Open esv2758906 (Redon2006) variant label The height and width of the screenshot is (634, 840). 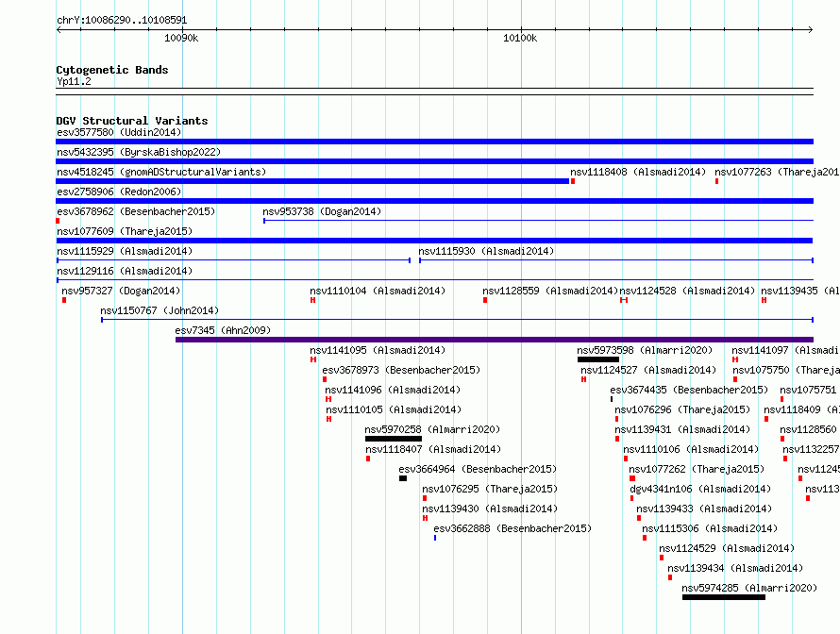pos(119,192)
